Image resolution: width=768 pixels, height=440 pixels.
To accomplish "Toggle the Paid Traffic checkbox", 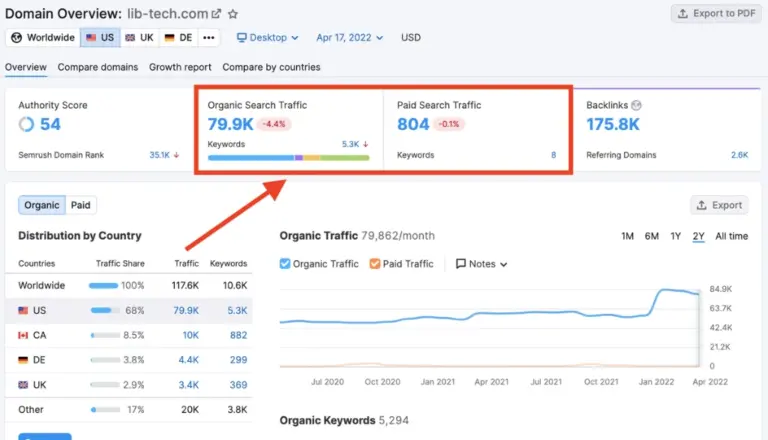I will [375, 264].
